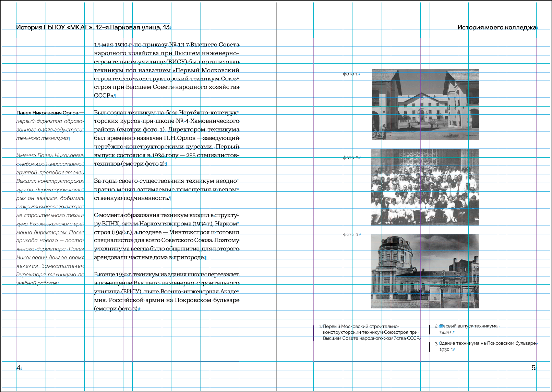Select the paragraph beginning "Был создан техникум"
552x392 pixels.
(x=166, y=138)
